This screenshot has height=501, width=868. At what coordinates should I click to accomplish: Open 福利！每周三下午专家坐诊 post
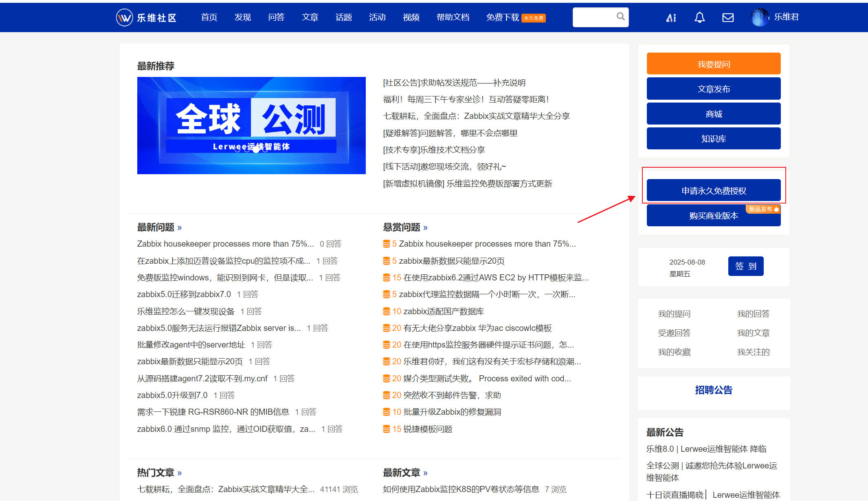(x=466, y=99)
